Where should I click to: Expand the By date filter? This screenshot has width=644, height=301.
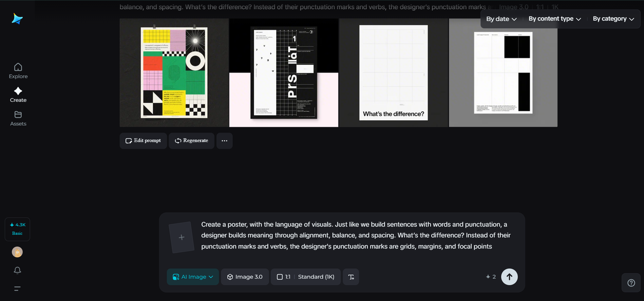[x=501, y=19]
